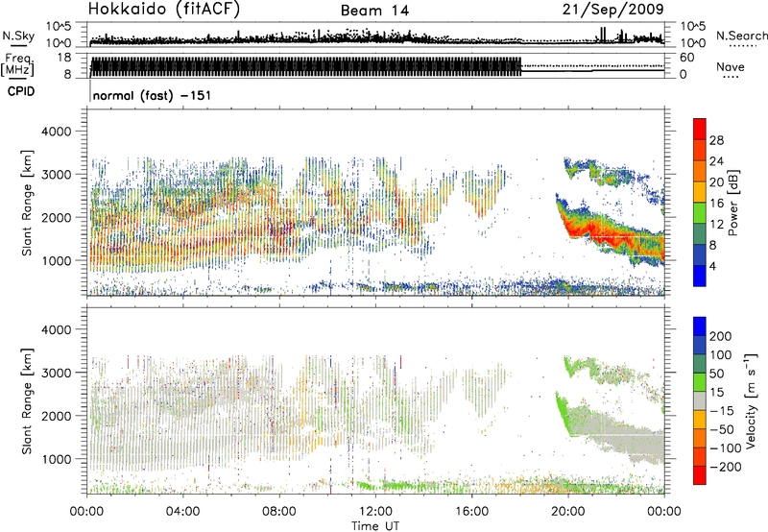
Task: Click the '08:00' time axis tick label
Action: tap(279, 512)
